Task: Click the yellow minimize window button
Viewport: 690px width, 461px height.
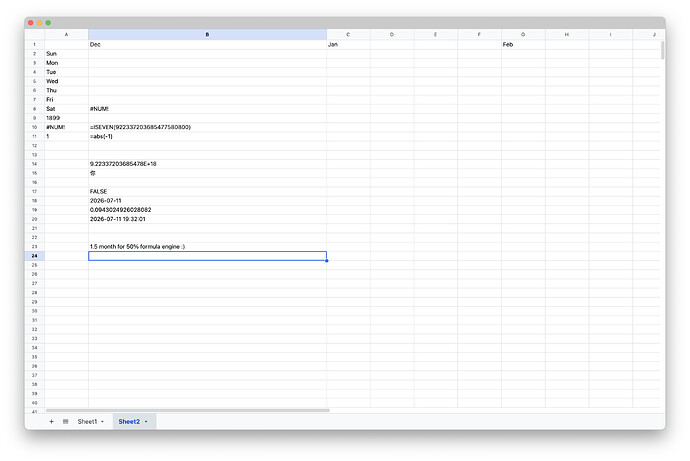Action: pos(40,22)
